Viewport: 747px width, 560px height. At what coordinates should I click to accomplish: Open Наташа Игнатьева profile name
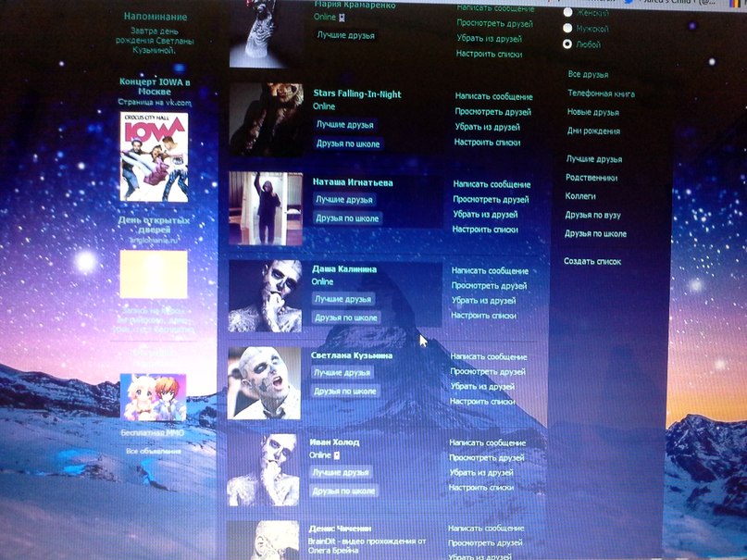coord(353,182)
